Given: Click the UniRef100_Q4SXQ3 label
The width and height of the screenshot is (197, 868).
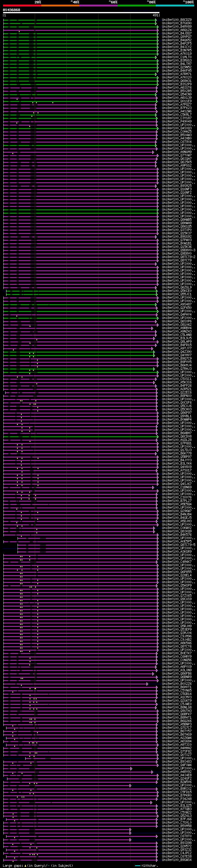Looking at the screenshot, I should pyautogui.click(x=177, y=128).
